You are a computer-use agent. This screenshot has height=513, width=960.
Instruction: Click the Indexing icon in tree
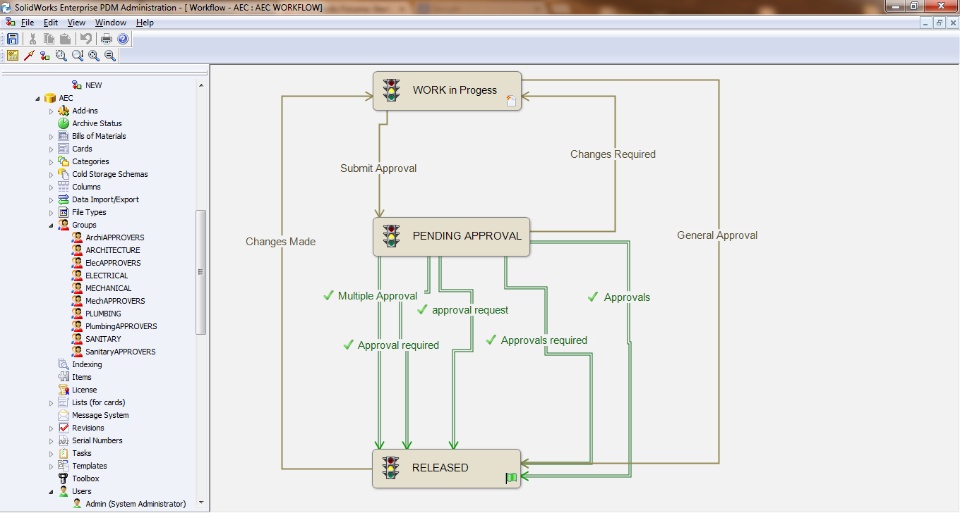coord(63,364)
